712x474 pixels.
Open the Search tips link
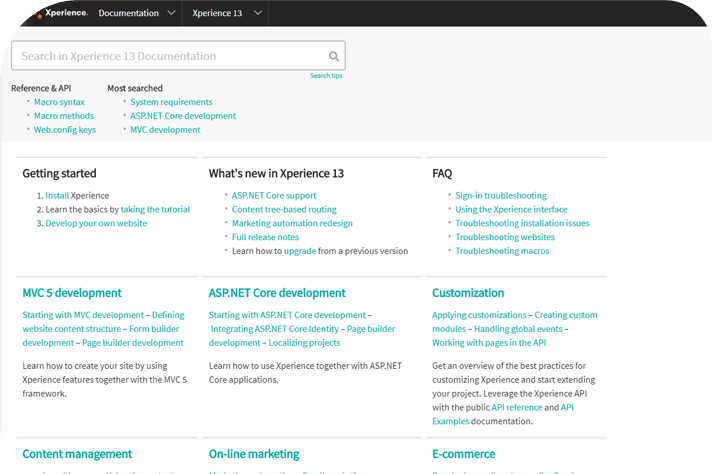point(326,76)
